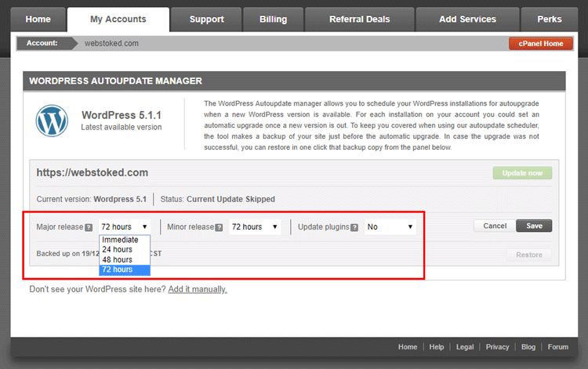
Task: Click the WordPress logo icon
Action: [52, 121]
